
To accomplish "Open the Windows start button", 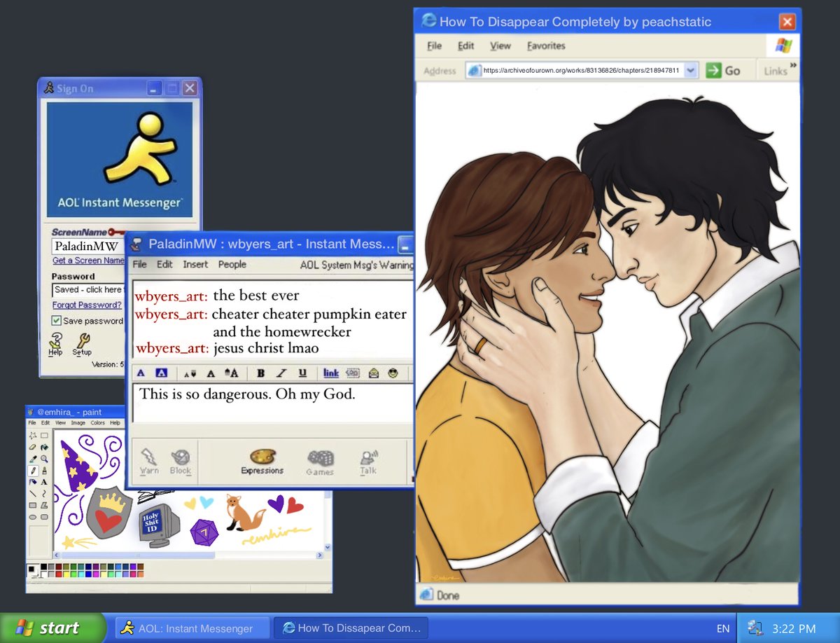I will (x=53, y=628).
